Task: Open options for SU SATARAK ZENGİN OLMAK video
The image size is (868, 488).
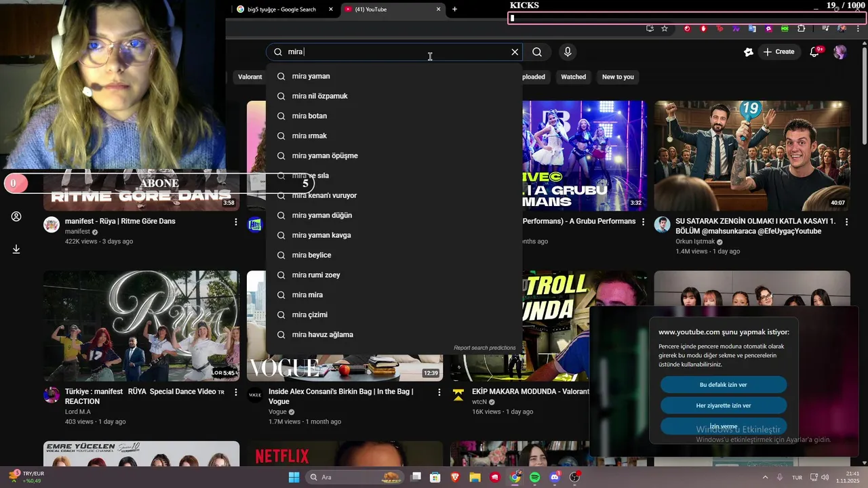Action: 846,222
